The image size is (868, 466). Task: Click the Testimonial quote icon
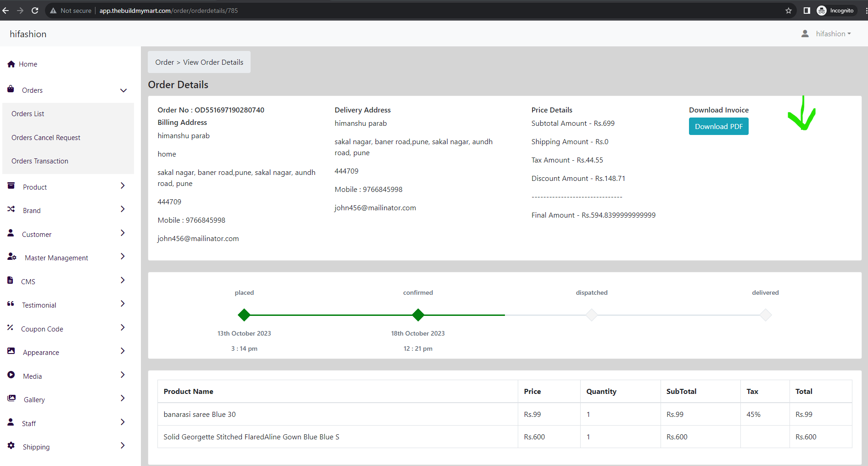pyautogui.click(x=11, y=304)
